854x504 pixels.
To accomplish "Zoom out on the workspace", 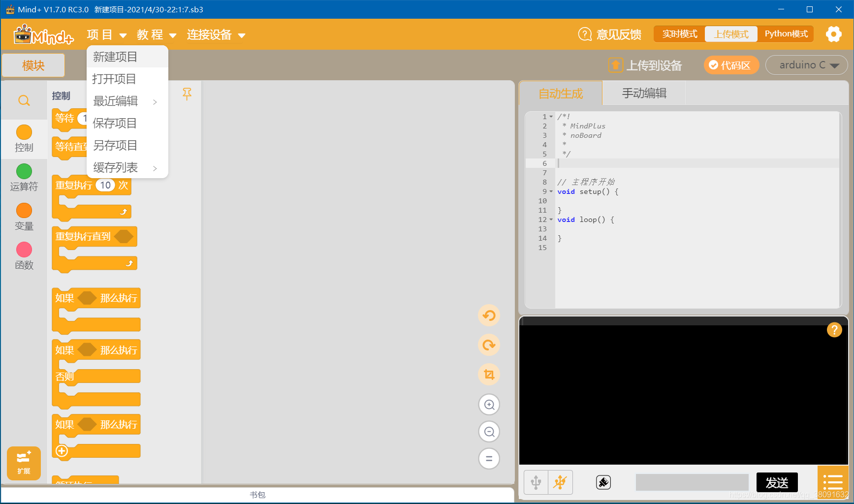I will (489, 432).
